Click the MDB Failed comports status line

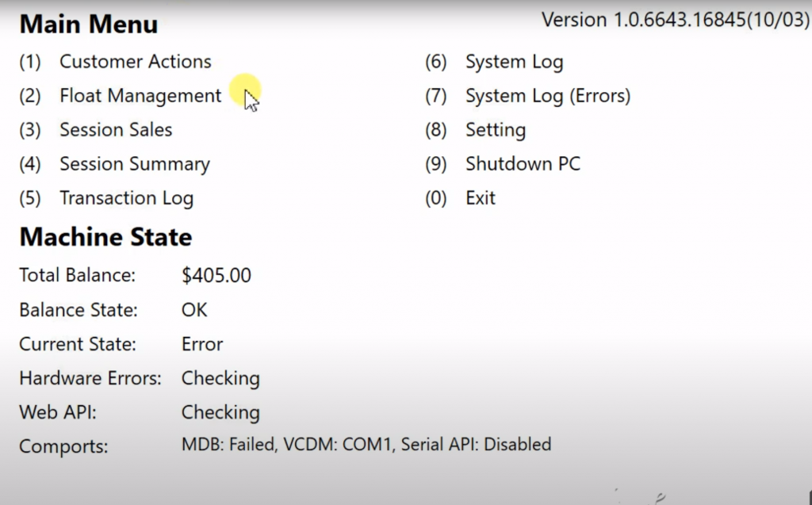tap(366, 445)
